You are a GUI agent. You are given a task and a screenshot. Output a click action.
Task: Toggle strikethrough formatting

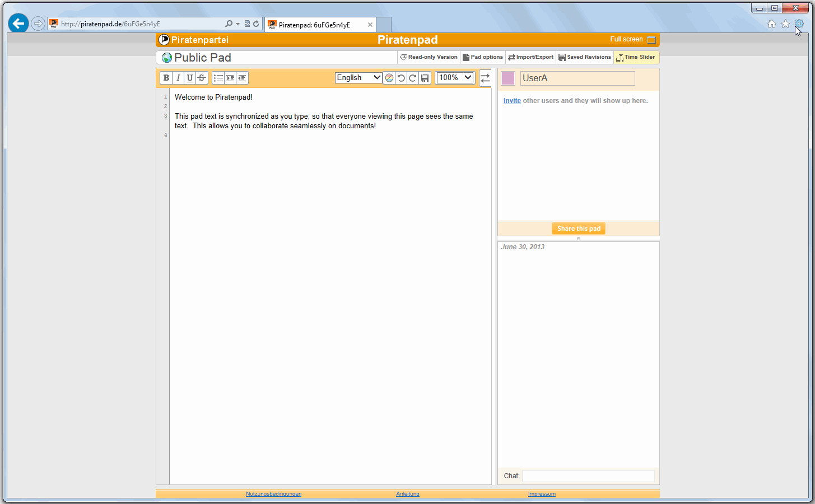[x=202, y=78]
